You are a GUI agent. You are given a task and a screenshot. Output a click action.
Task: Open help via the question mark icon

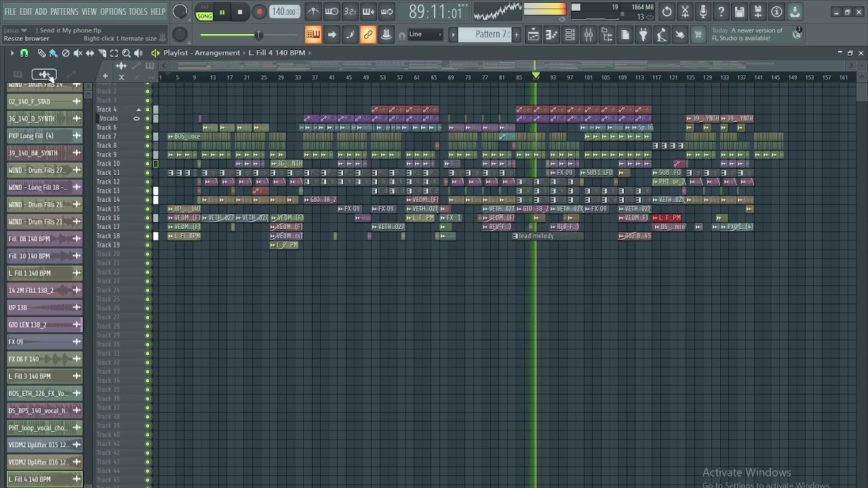(x=722, y=12)
